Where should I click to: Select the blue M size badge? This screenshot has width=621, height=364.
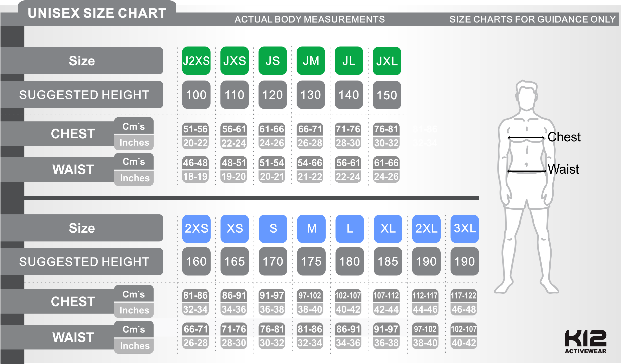pyautogui.click(x=311, y=228)
